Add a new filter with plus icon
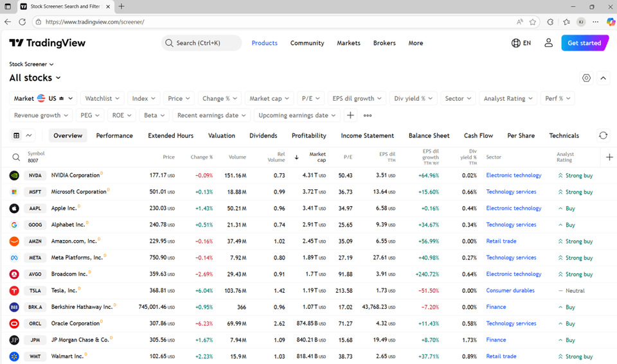Image resolution: width=617 pixels, height=364 pixels. click(x=350, y=115)
